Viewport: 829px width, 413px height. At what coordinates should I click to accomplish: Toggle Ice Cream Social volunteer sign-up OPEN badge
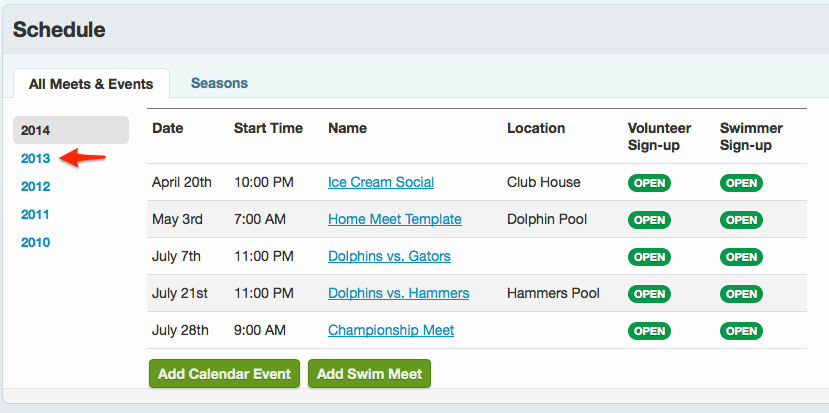649,183
